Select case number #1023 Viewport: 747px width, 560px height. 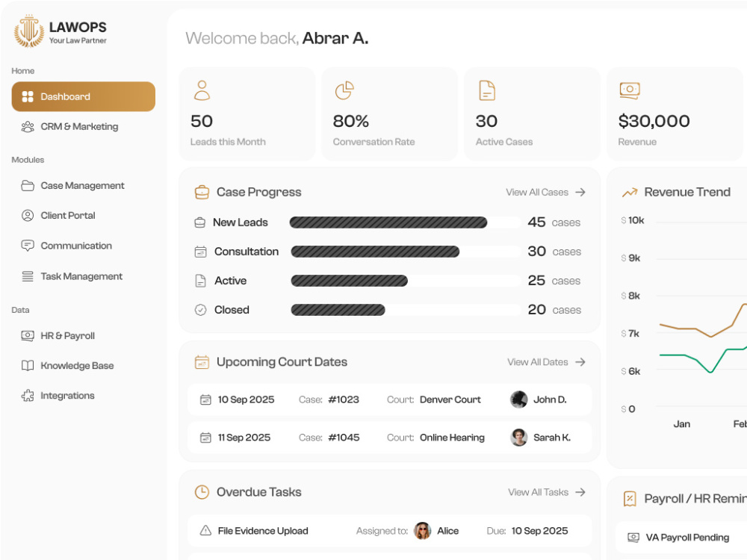click(344, 399)
